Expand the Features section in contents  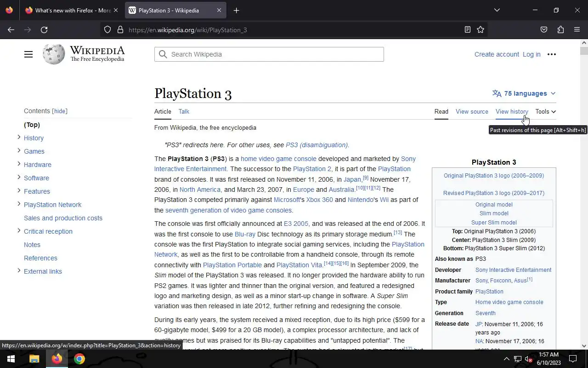[19, 190]
